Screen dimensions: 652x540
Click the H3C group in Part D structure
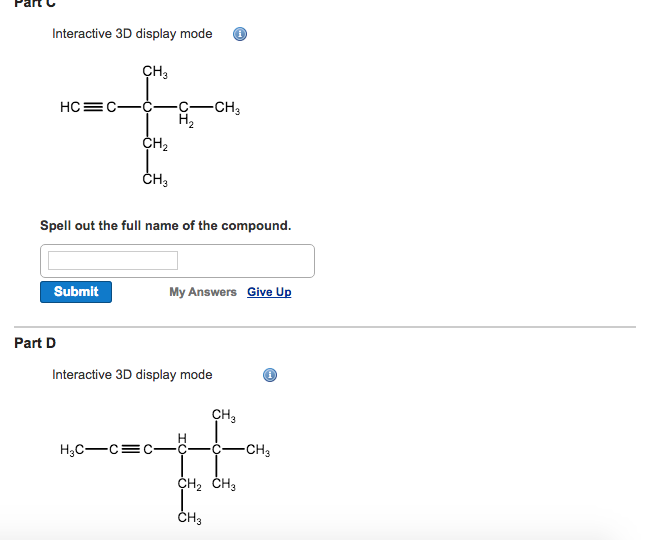point(73,449)
